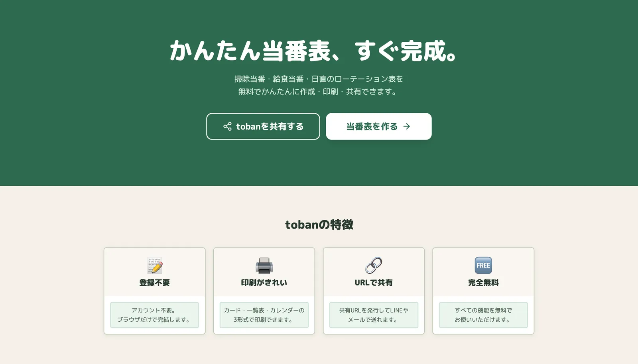Click the arrow icon in 当番表を作る button
The height and width of the screenshot is (364, 638).
click(407, 126)
